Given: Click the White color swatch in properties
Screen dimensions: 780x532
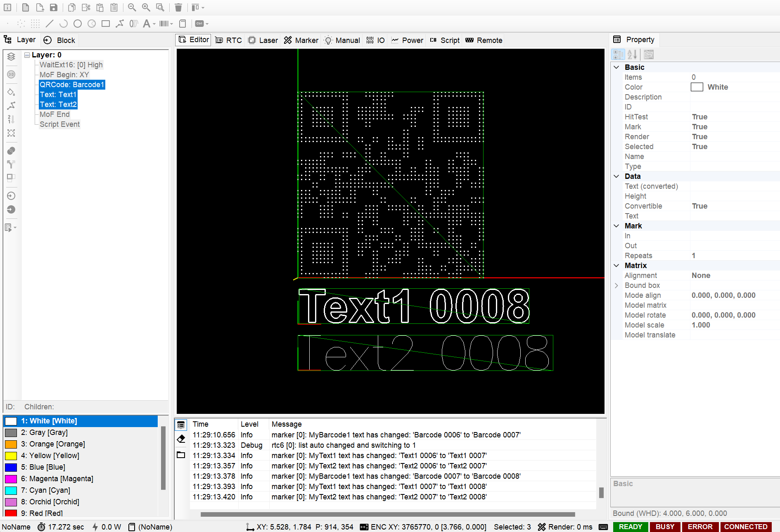Looking at the screenshot, I should click(697, 87).
